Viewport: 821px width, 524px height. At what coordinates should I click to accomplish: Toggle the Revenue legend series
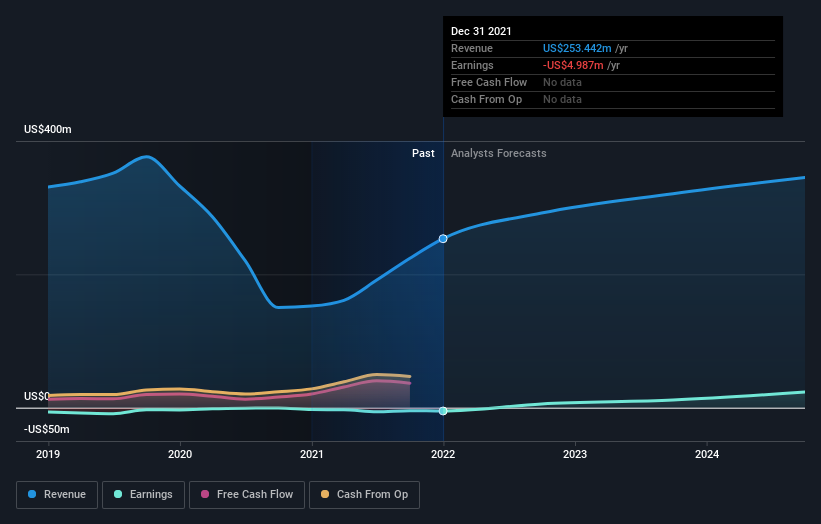(57, 495)
